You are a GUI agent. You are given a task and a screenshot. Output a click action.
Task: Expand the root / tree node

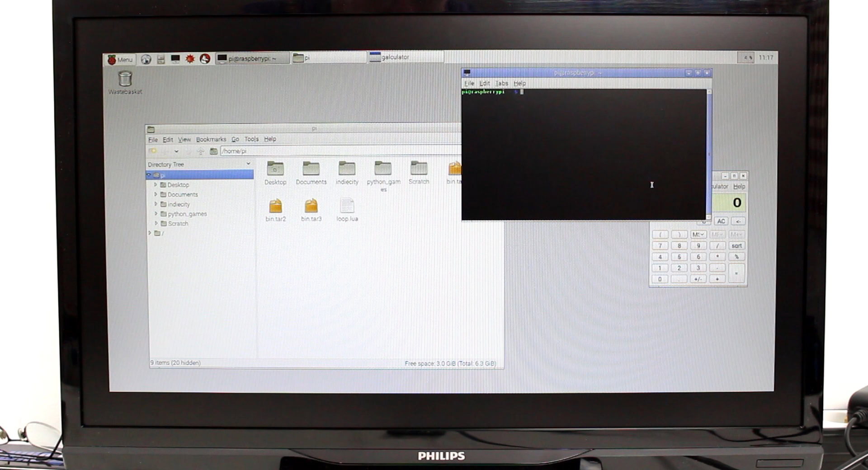pyautogui.click(x=150, y=233)
